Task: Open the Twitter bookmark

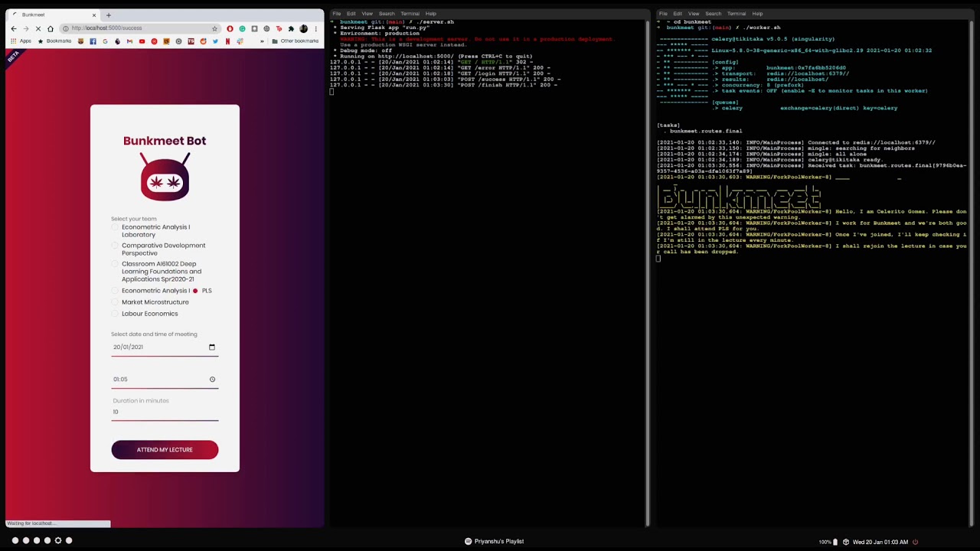Action: tap(215, 41)
